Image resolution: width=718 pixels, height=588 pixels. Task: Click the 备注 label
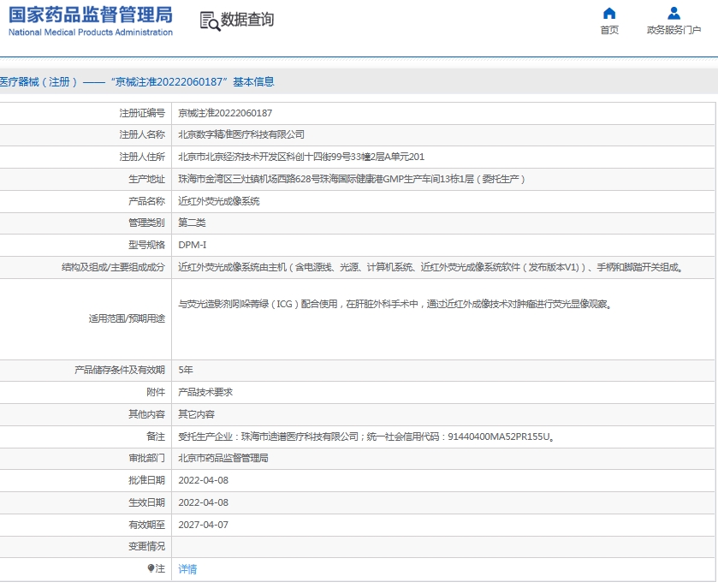coord(156,437)
